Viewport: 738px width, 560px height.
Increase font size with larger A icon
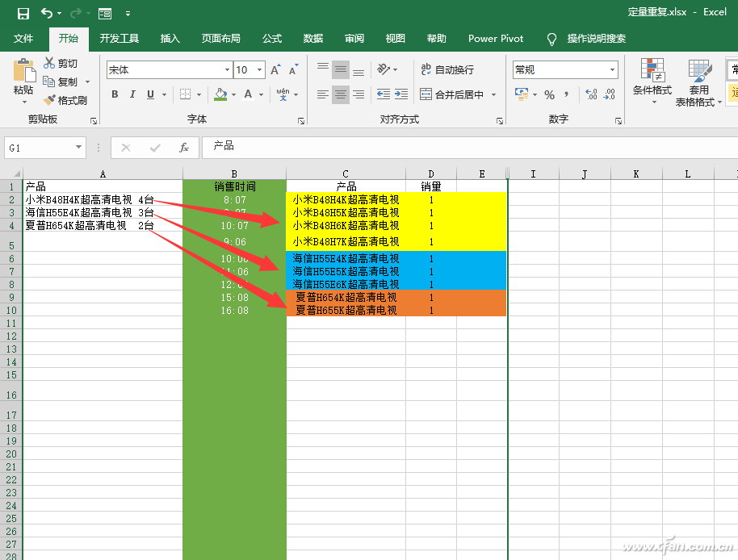[x=276, y=69]
